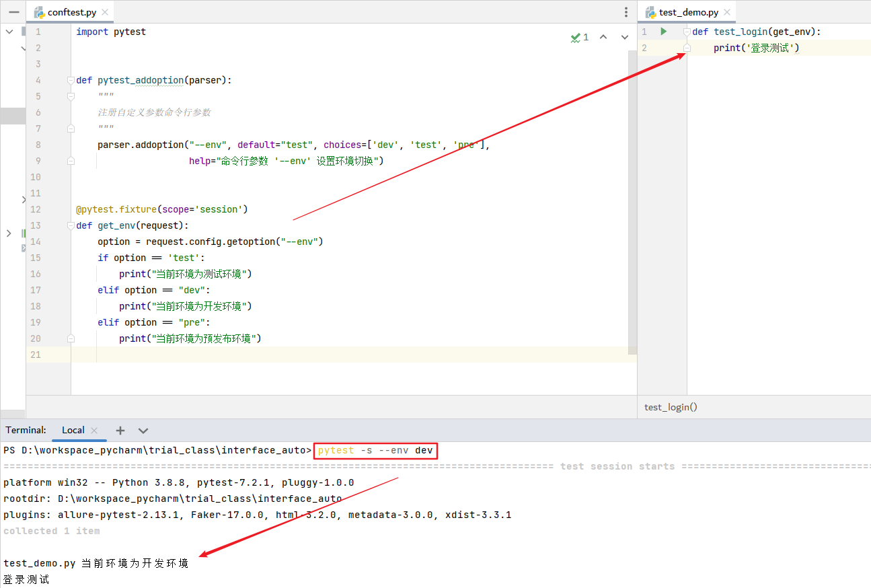Screen dimensions: 871x588
Task: Run test_login via the green gutter arrow
Action: (x=664, y=32)
